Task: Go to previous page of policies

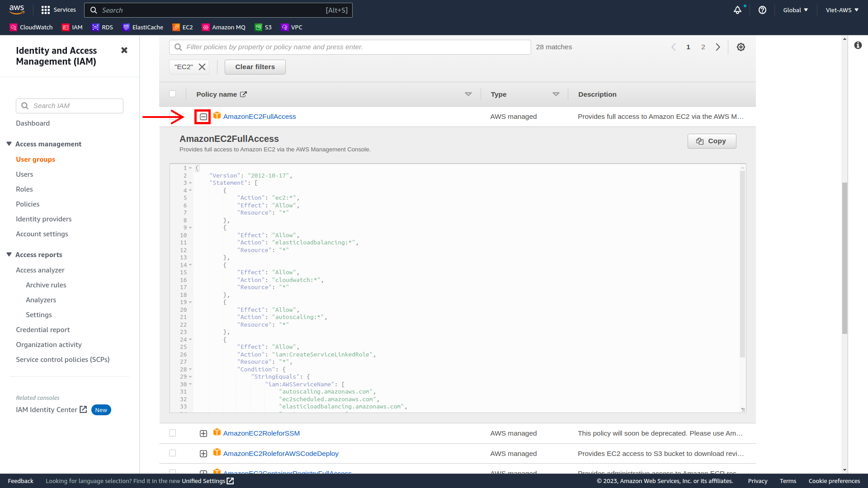Action: [x=674, y=47]
